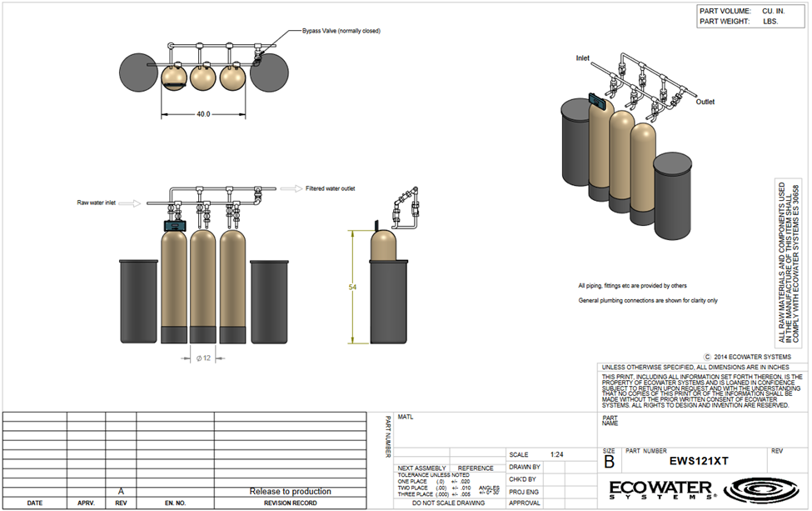Click the ECOWATER SYSTEMS company name text
Image resolution: width=812 pixels, height=511 pixels.
663,490
